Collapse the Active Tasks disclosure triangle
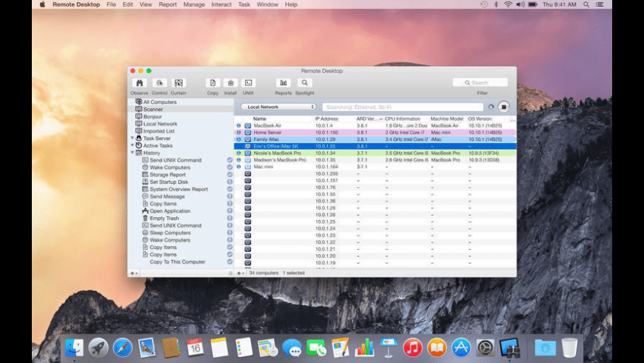This screenshot has width=644, height=363. (x=133, y=145)
